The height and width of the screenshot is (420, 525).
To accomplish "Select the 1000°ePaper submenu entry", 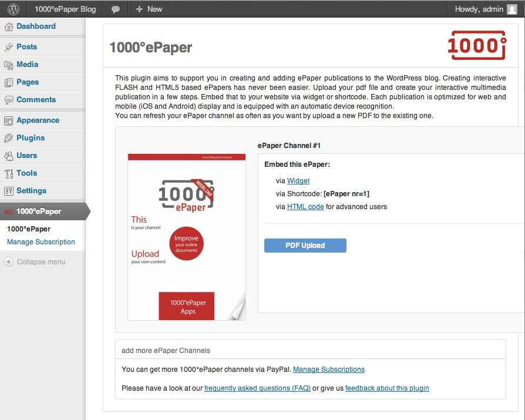I will [29, 229].
